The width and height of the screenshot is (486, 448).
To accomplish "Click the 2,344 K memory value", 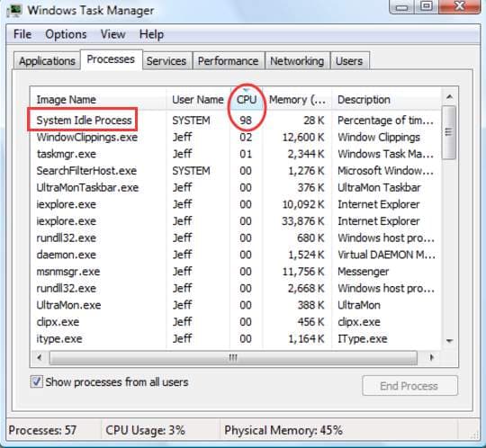I will 306,154.
